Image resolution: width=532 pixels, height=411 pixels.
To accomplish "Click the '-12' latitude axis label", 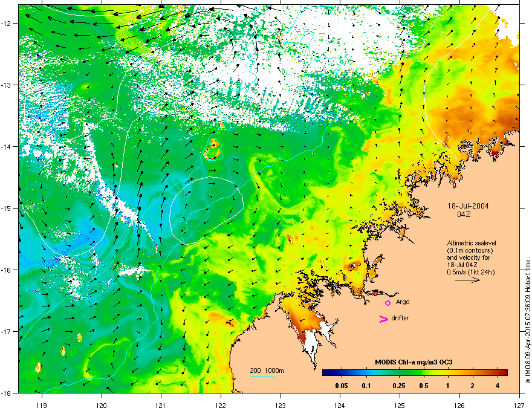I will pos(7,24).
